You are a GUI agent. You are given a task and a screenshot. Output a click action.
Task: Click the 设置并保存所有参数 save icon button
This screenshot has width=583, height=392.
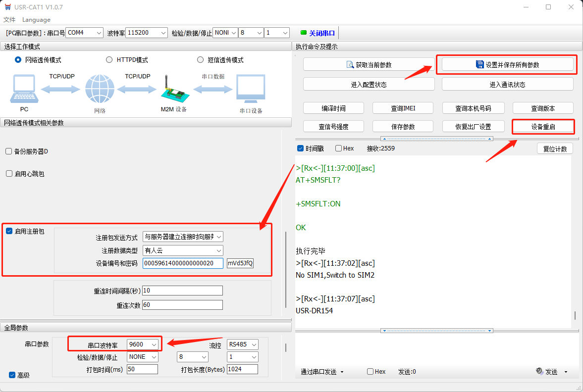507,65
